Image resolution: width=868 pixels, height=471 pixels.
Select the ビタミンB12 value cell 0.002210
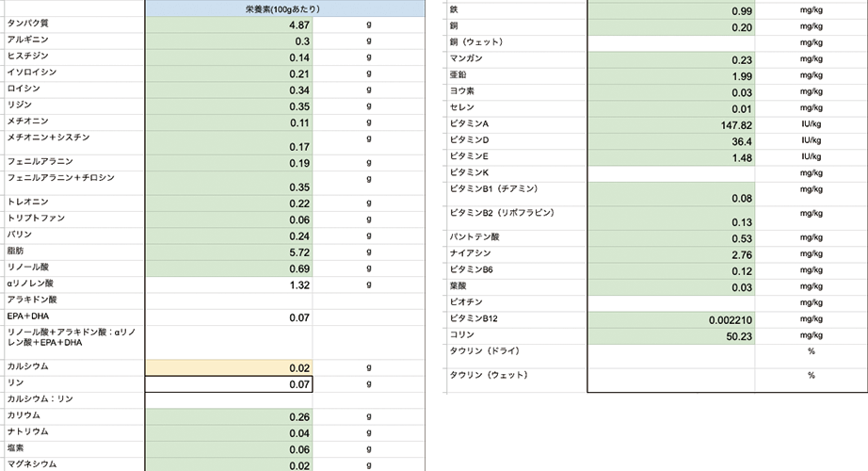coord(671,319)
